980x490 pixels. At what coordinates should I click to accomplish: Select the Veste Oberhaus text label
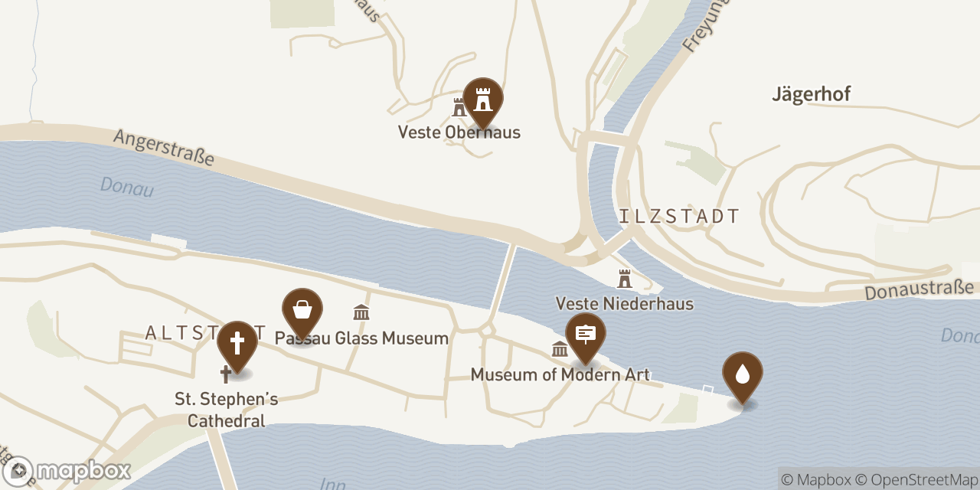(459, 132)
